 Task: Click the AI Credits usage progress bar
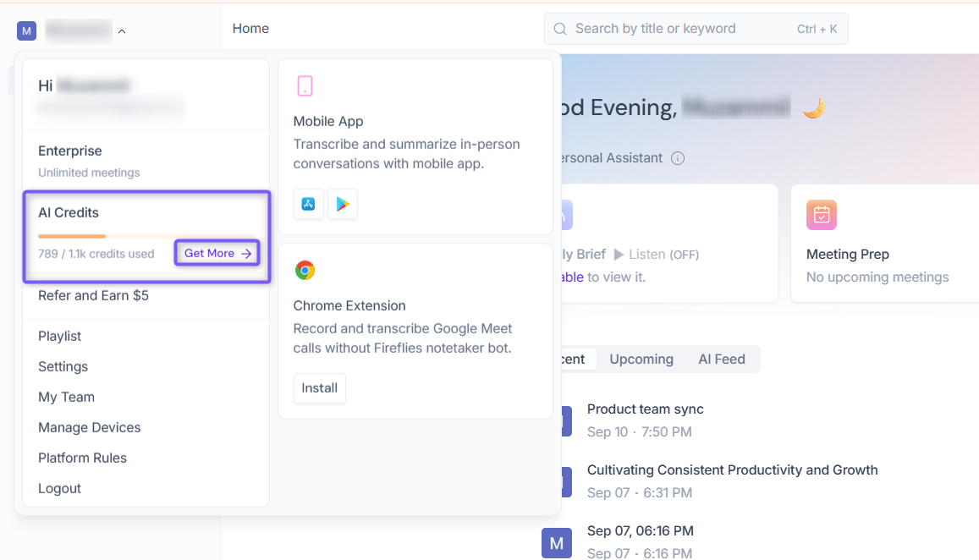(x=146, y=236)
